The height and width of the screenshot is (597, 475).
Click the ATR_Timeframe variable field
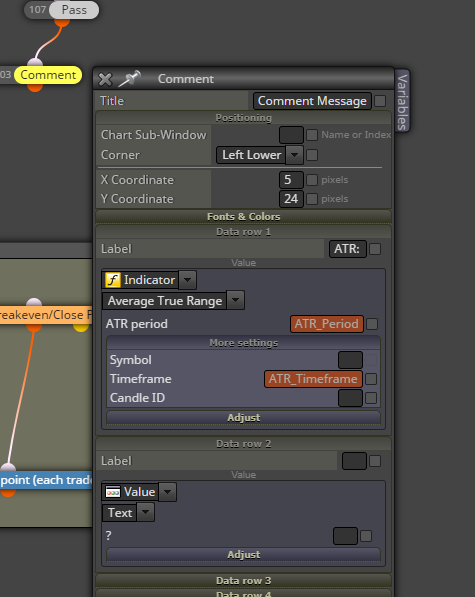pos(313,379)
